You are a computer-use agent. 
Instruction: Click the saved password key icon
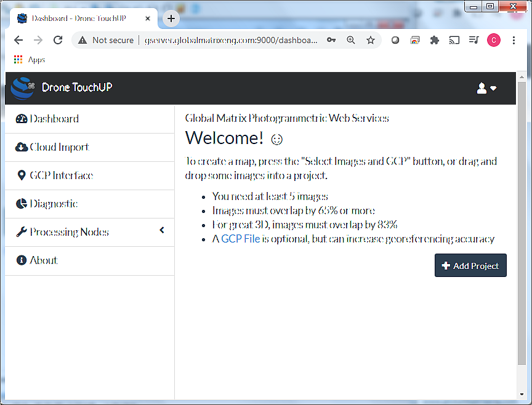coord(331,40)
